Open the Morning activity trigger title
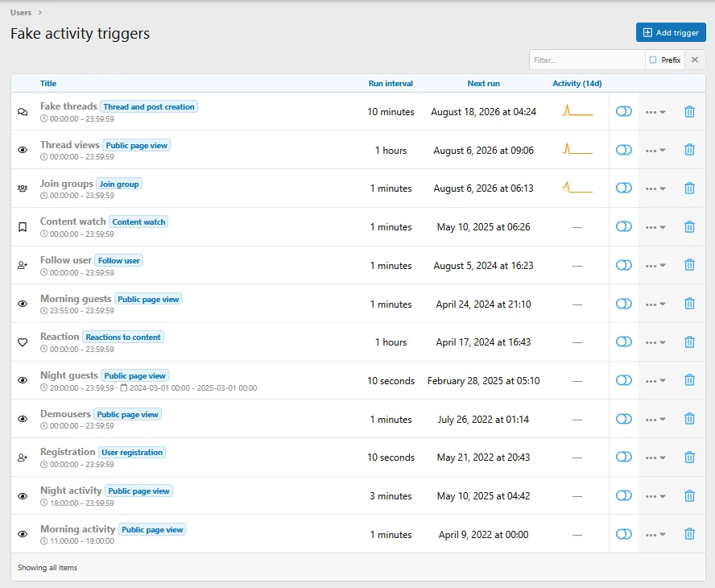 pyautogui.click(x=77, y=529)
